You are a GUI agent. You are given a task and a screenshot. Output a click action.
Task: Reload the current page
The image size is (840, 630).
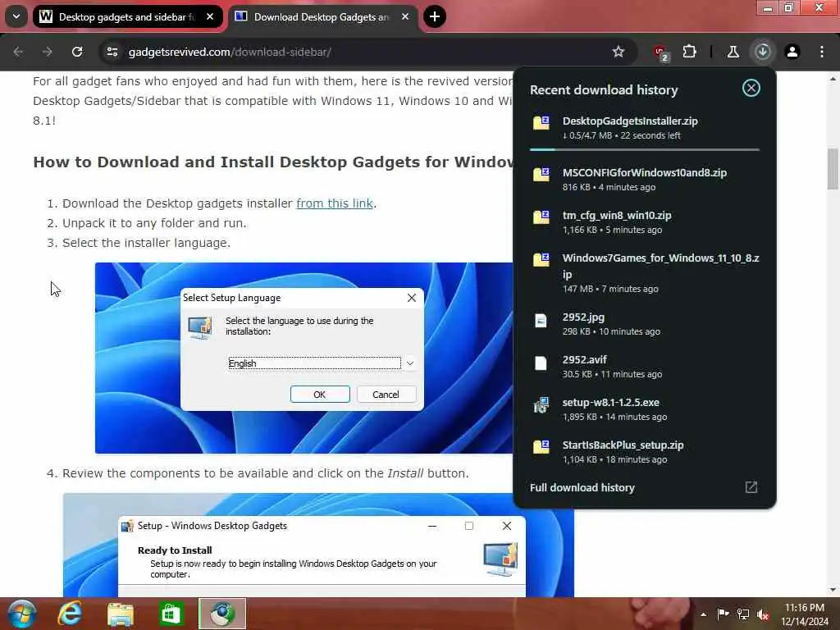tap(77, 52)
